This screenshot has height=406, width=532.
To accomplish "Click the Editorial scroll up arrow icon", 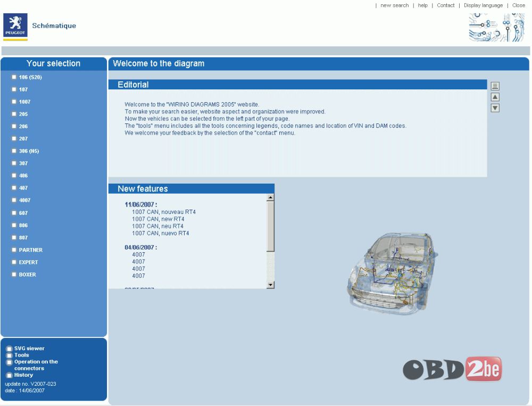I will (495, 97).
